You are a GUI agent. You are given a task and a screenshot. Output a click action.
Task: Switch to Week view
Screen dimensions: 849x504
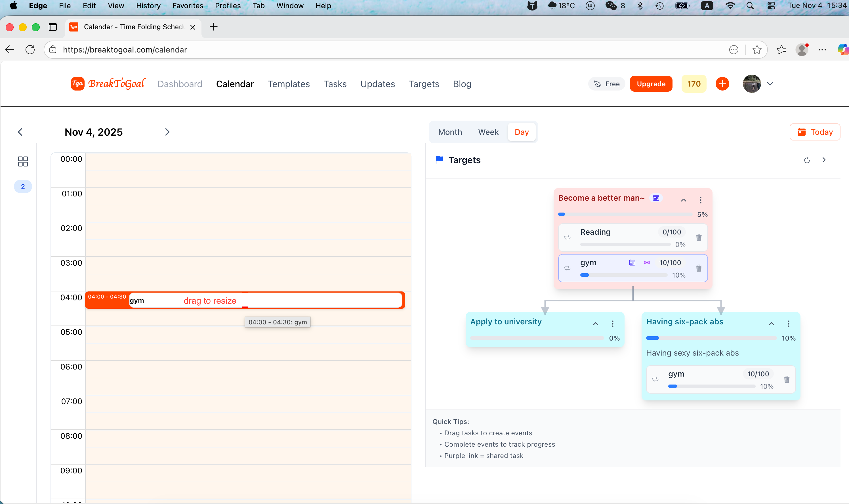point(488,132)
